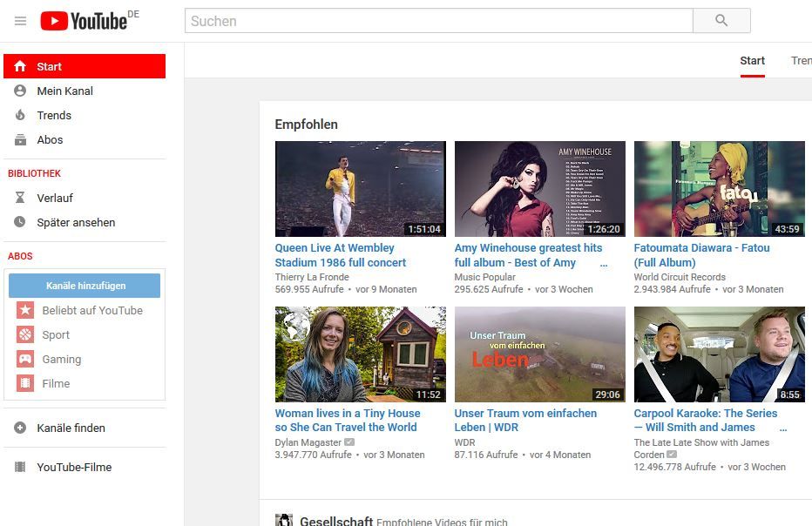
Task: Open Fatoumata Diawara Fatou thumbnail
Action: (x=720, y=189)
